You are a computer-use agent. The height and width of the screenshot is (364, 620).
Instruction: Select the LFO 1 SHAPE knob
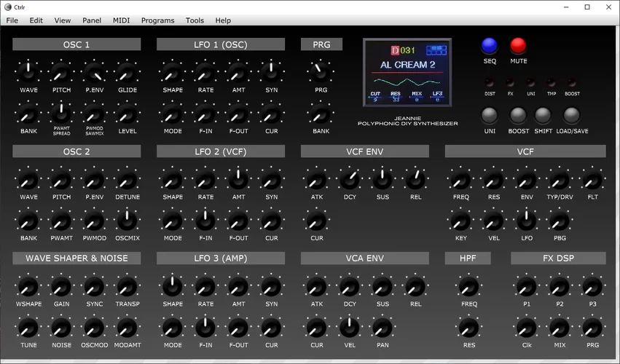pos(173,71)
